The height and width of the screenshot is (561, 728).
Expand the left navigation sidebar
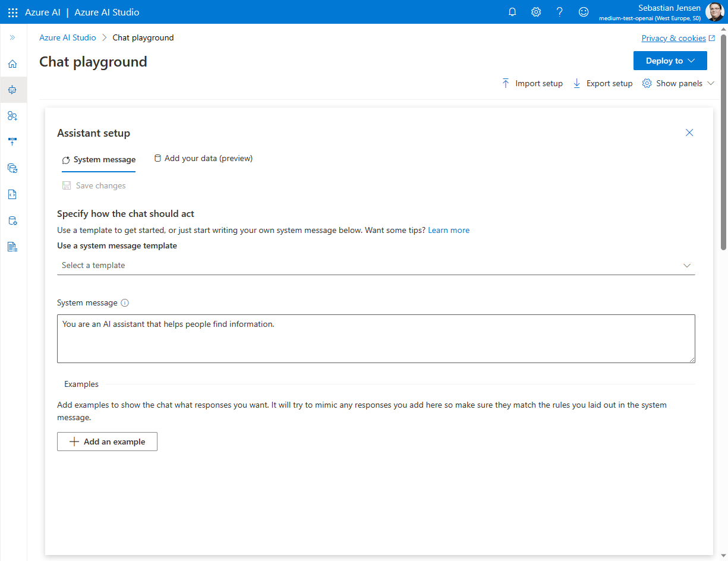tap(12, 37)
